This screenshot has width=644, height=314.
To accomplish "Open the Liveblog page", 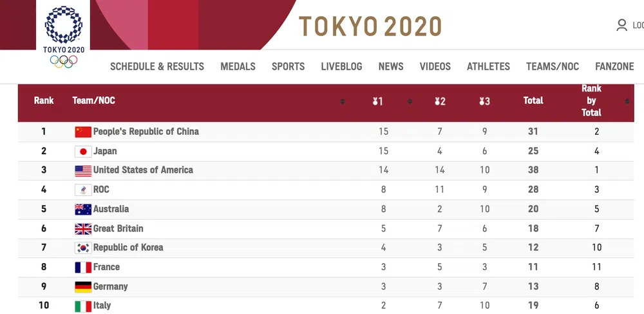I will [x=341, y=66].
